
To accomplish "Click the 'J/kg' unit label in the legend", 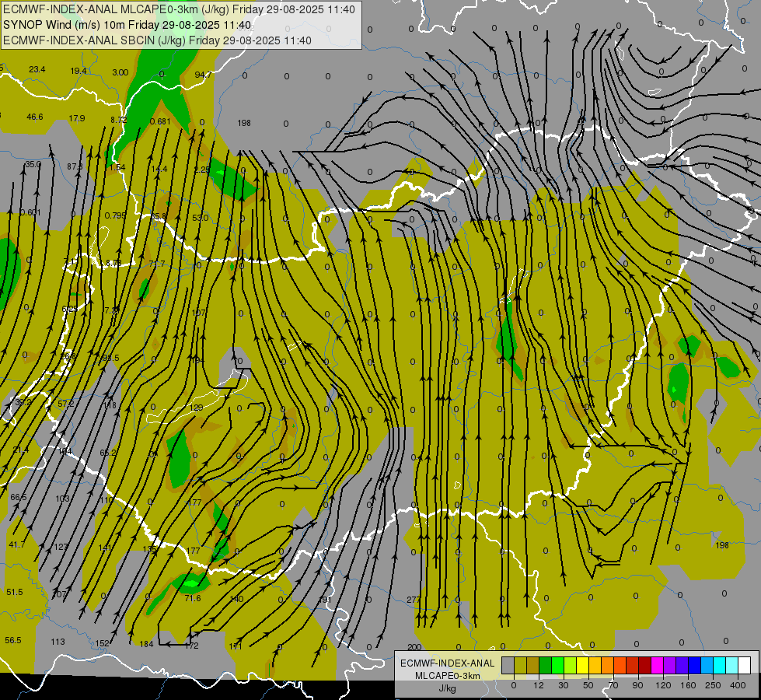I will [x=447, y=688].
